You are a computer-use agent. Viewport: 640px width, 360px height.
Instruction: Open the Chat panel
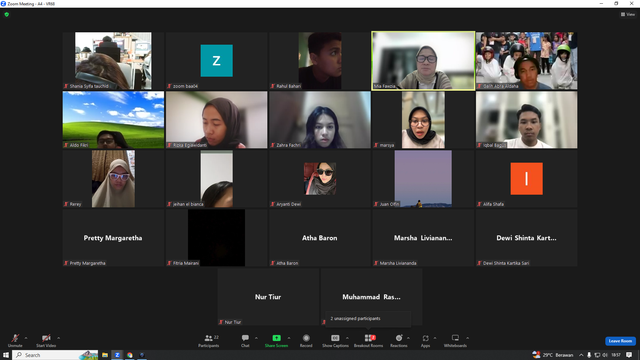(x=245, y=340)
